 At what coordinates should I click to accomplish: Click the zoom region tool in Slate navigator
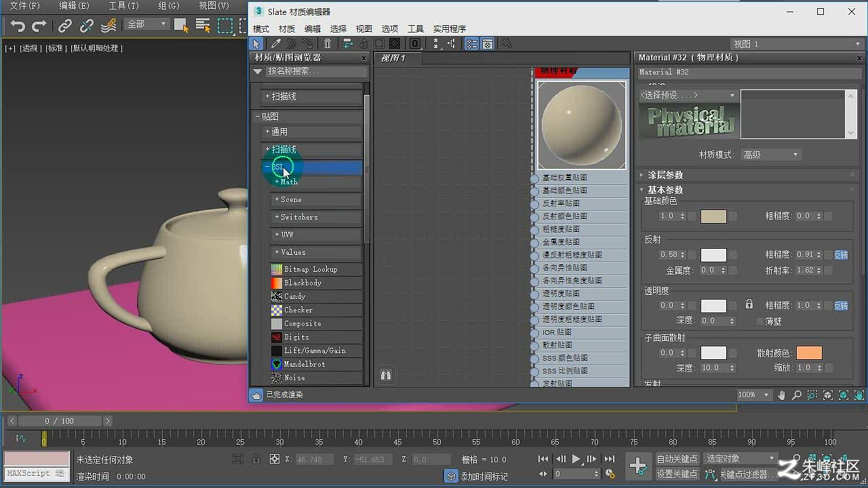point(812,394)
